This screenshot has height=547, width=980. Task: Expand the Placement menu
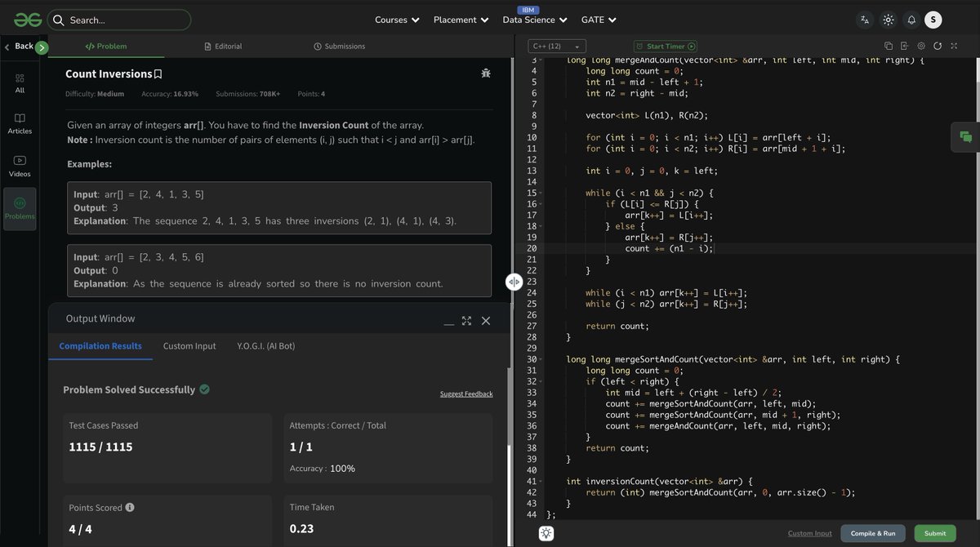point(461,20)
